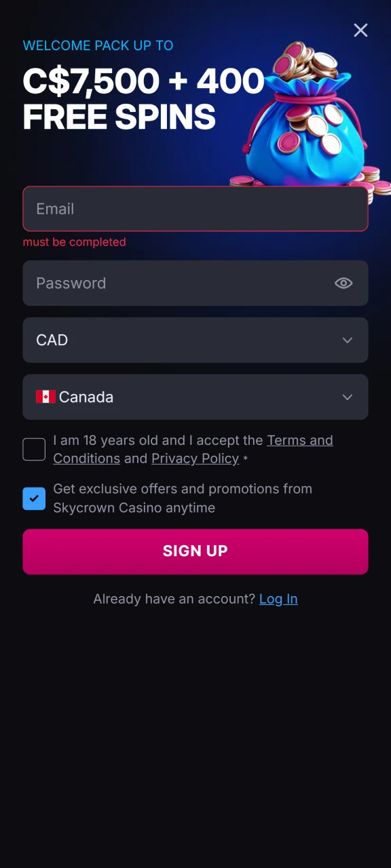Viewport: 391px width, 868px height.
Task: Select Log In for existing accounts
Action: pyautogui.click(x=278, y=599)
